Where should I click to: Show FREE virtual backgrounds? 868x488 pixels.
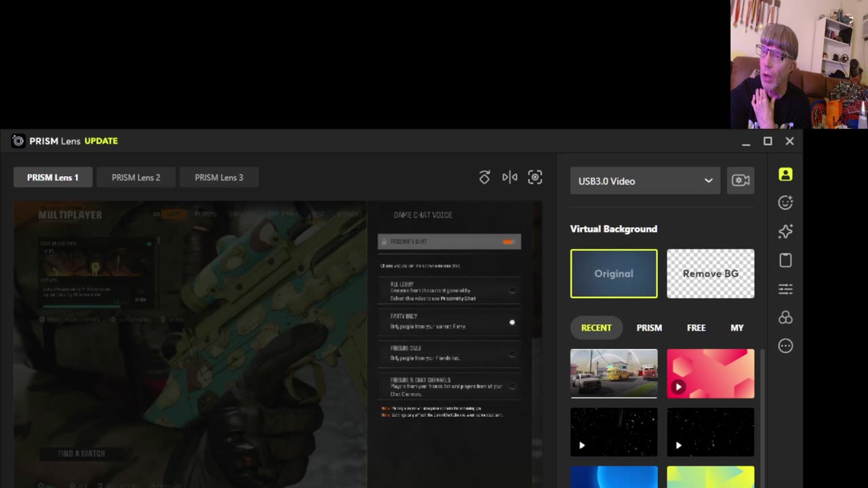(x=696, y=328)
